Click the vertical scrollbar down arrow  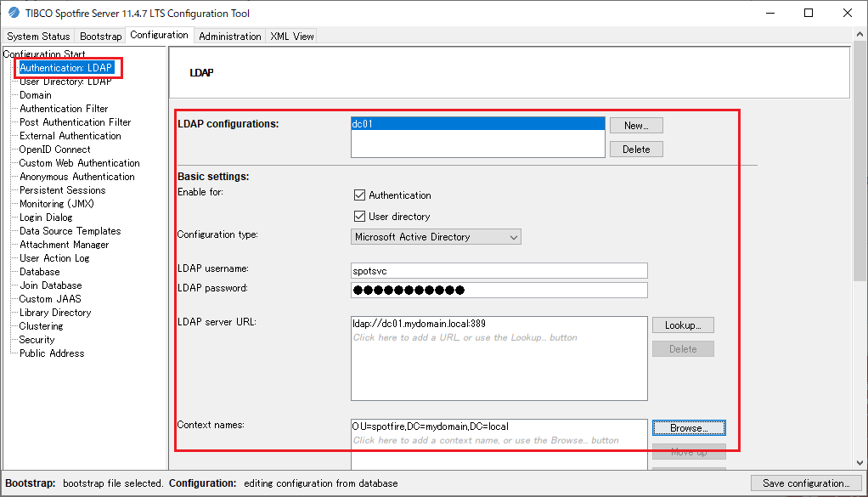(860, 463)
